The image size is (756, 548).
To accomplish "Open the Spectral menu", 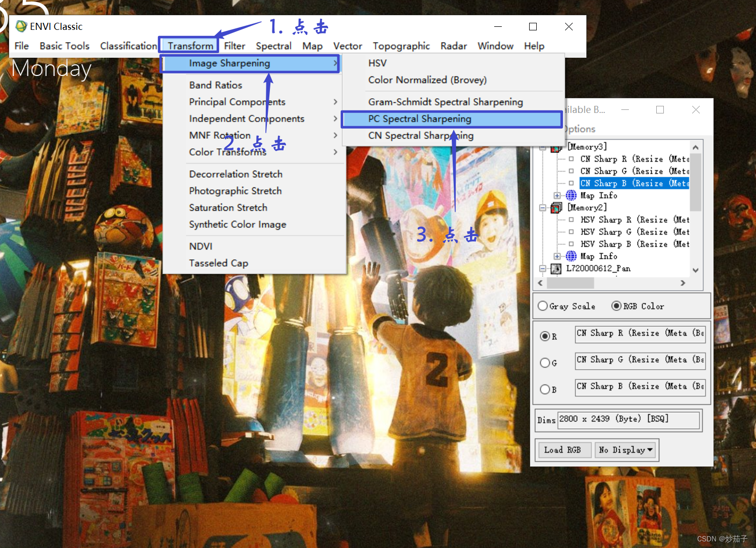I will pos(273,46).
